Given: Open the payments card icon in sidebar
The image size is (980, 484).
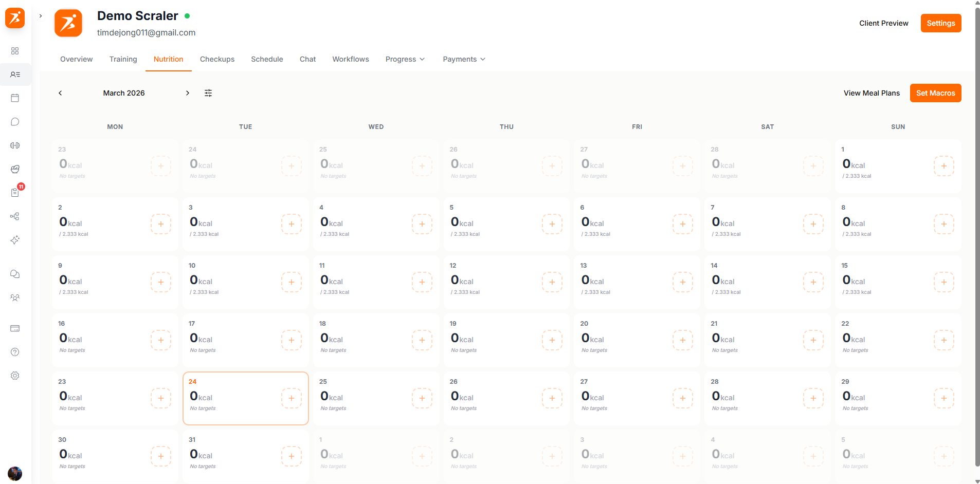Looking at the screenshot, I should click(15, 328).
